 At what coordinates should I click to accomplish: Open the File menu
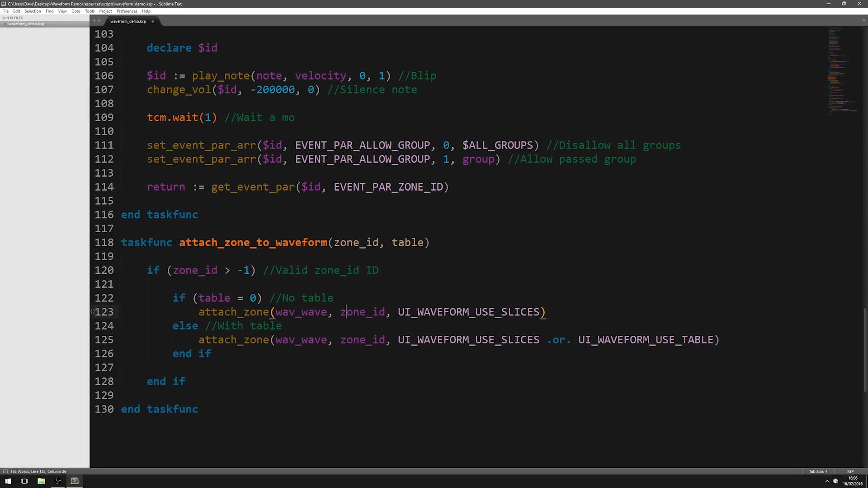(5, 11)
